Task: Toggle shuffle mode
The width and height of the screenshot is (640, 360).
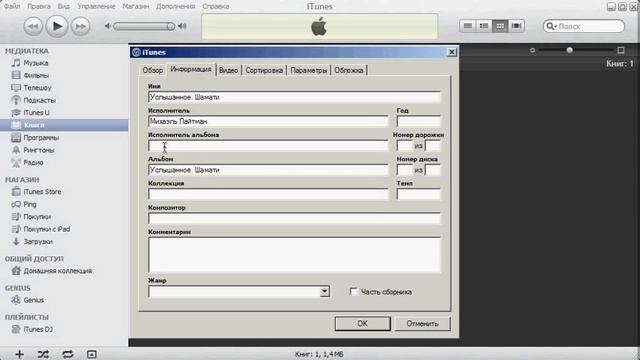Action: pyautogui.click(x=43, y=354)
